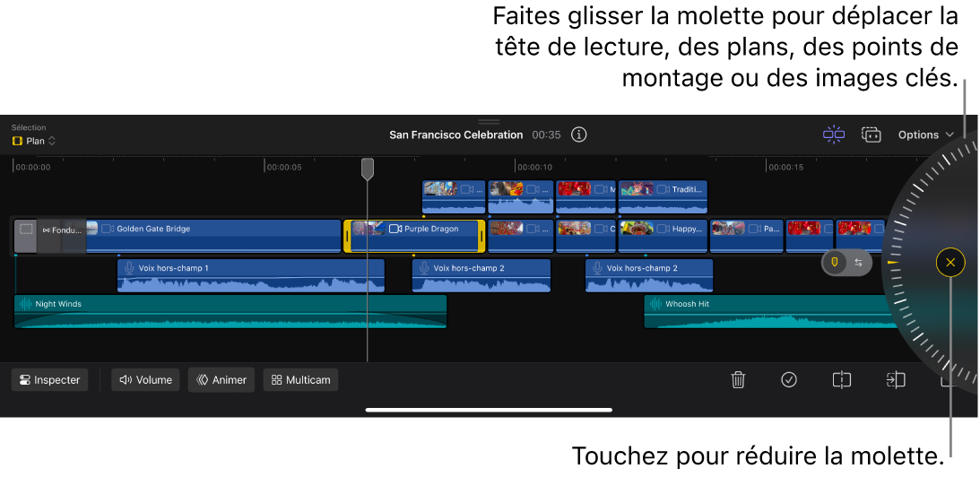Tap the Inspecter button

(x=50, y=379)
